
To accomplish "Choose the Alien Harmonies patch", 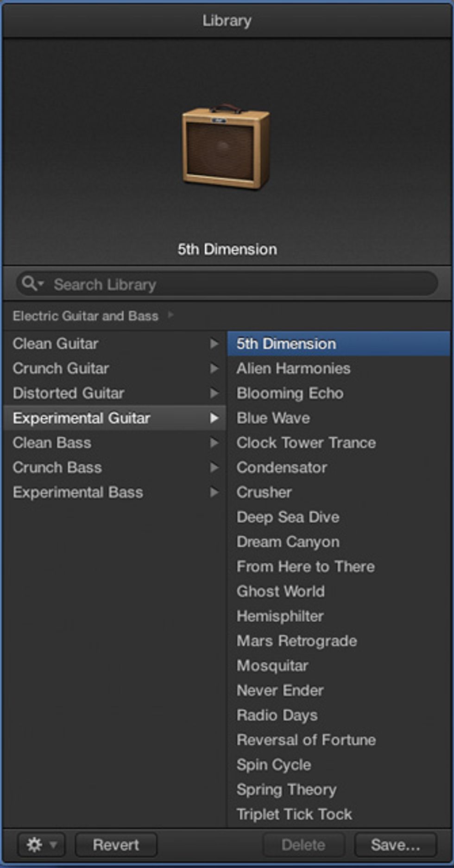I will tap(293, 368).
